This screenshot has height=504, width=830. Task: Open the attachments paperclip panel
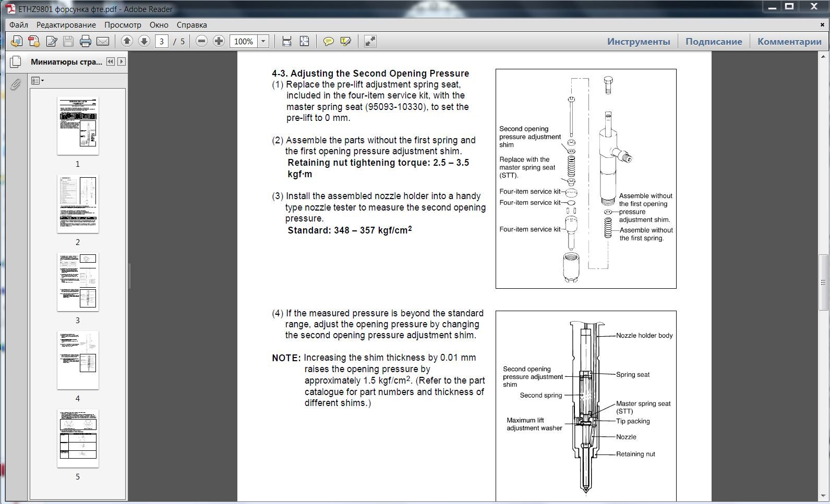point(16,84)
